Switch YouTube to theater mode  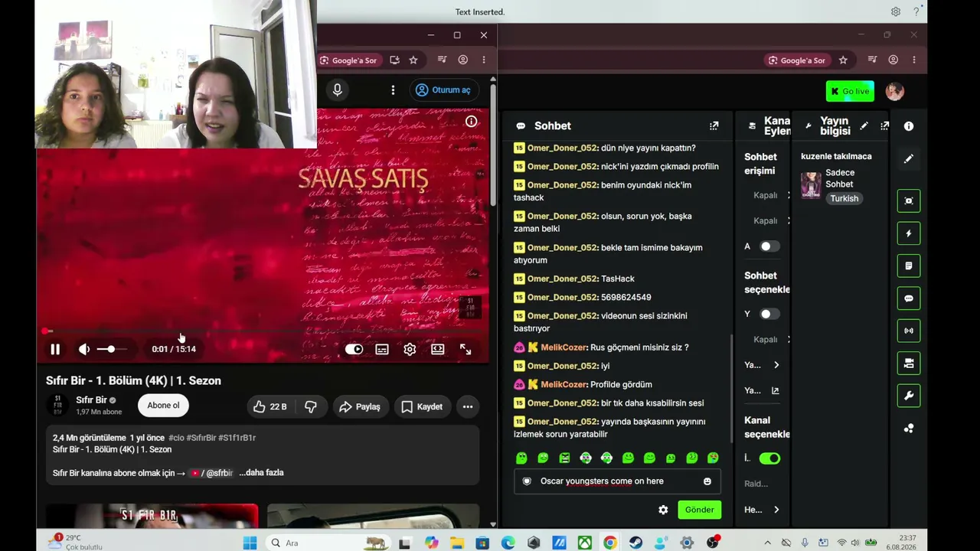(x=437, y=349)
